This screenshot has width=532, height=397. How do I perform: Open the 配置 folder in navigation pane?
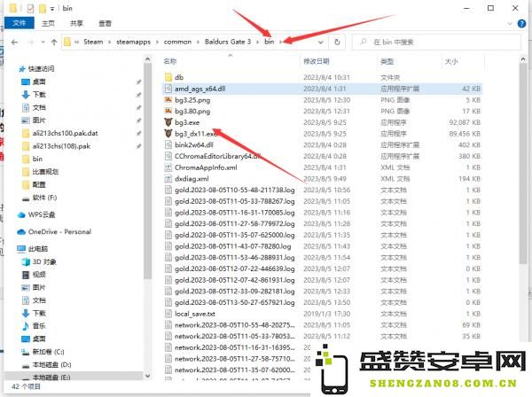point(39,185)
